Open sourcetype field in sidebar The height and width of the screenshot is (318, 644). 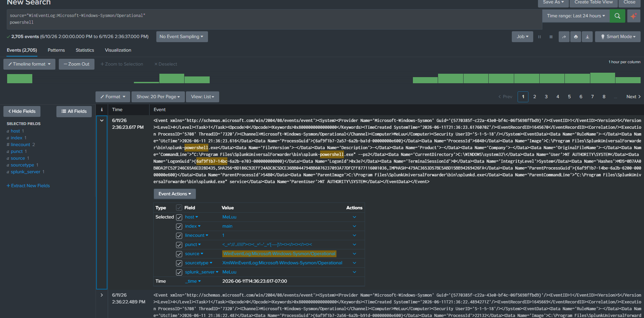tap(22, 165)
